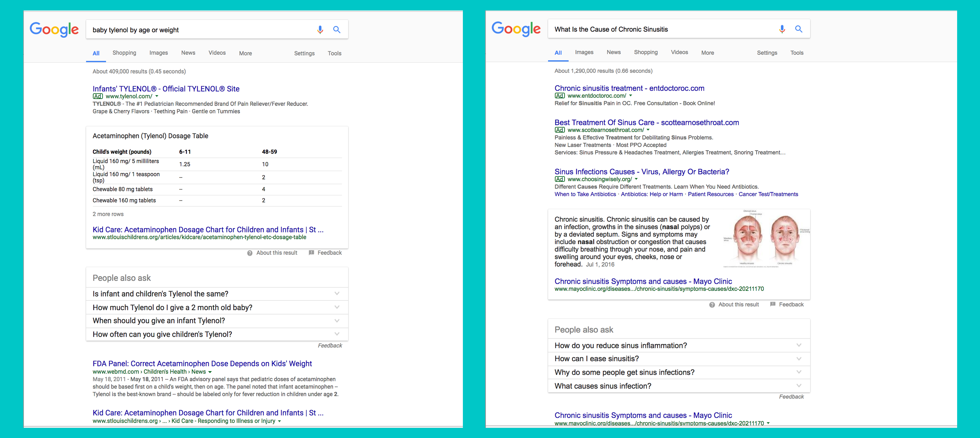Click the question mark icon under the Tylenol dosage table
Image resolution: width=980 pixels, height=438 pixels.
pyautogui.click(x=250, y=253)
